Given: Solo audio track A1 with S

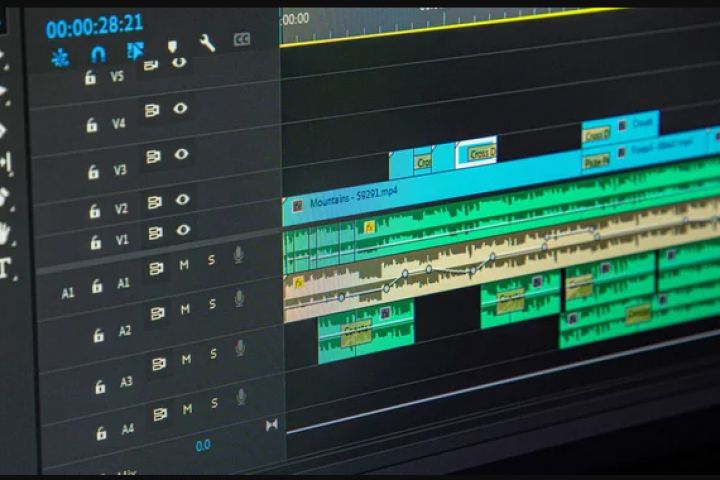Looking at the screenshot, I should (x=211, y=260).
